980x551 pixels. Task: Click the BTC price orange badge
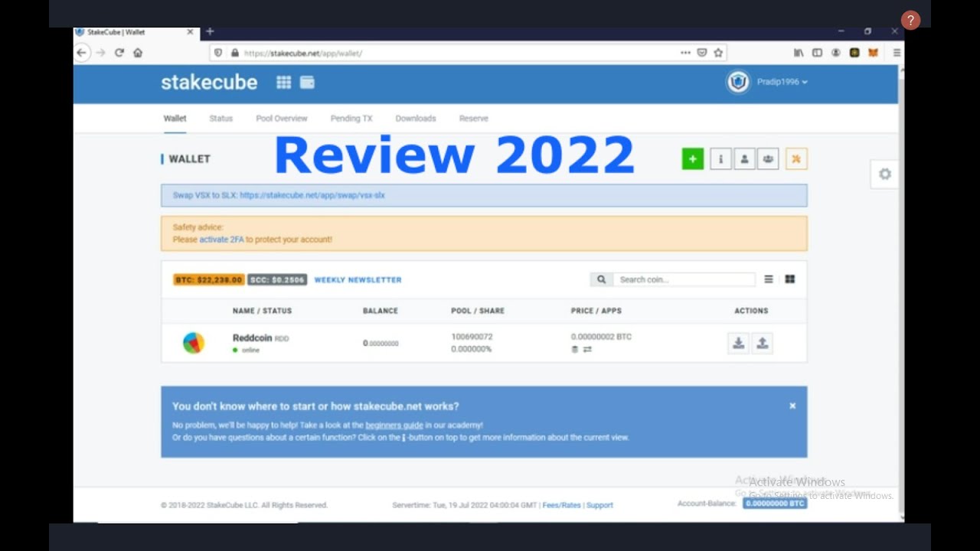point(209,280)
